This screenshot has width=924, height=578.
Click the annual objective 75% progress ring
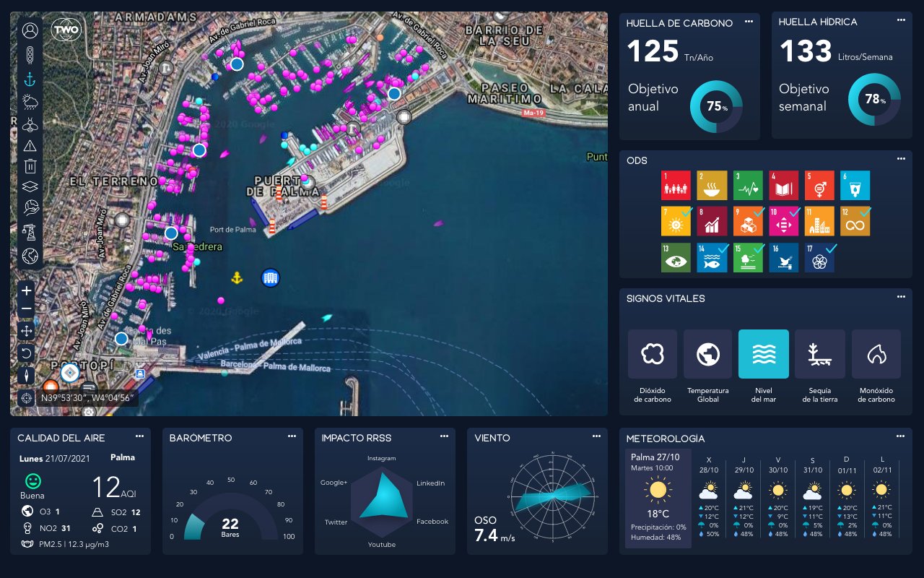coord(716,106)
